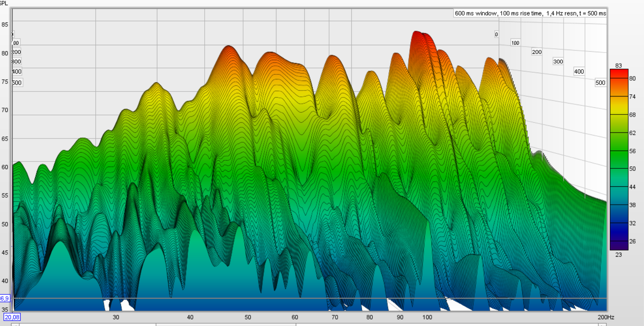Click the '400' time label on the rear time axis

[x=579, y=71]
